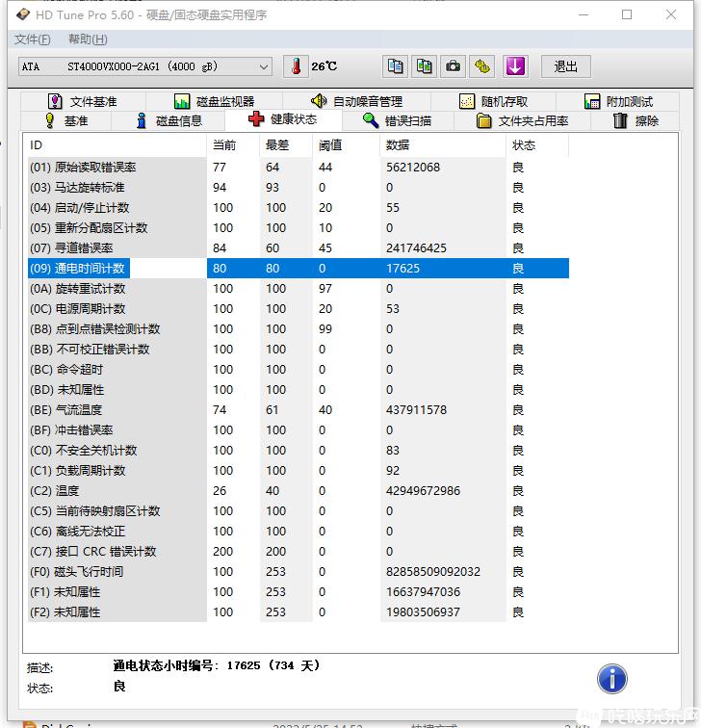Click the 状态 column header
Image resolution: width=701 pixels, height=728 pixels.
pyautogui.click(x=537, y=145)
